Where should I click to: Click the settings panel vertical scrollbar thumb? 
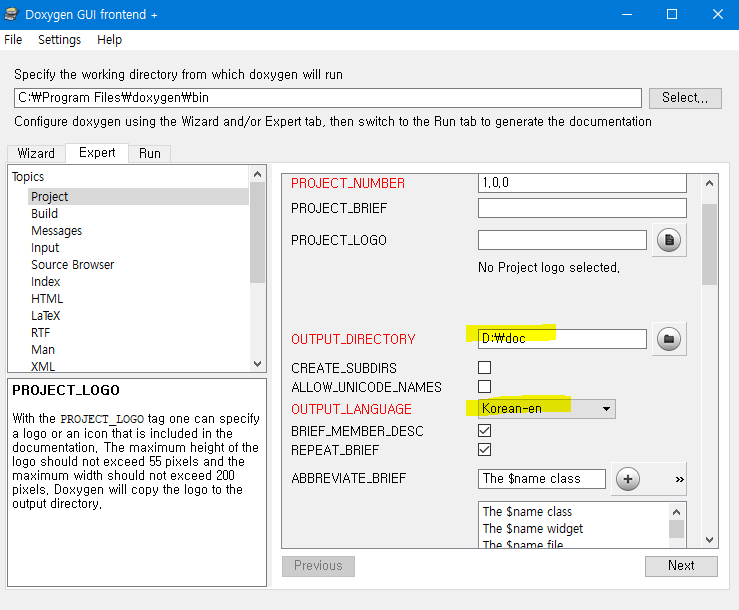tap(709, 244)
